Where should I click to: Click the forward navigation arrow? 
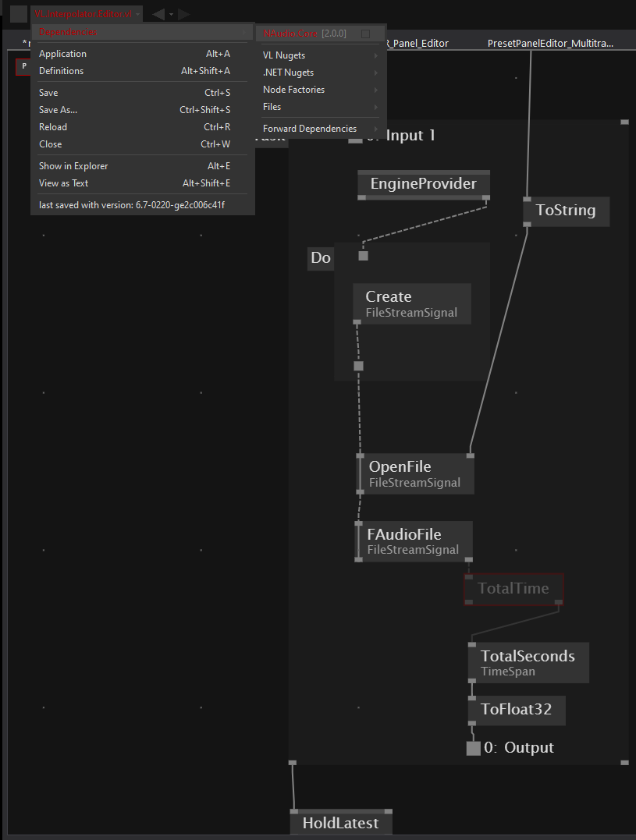pyautogui.click(x=184, y=14)
